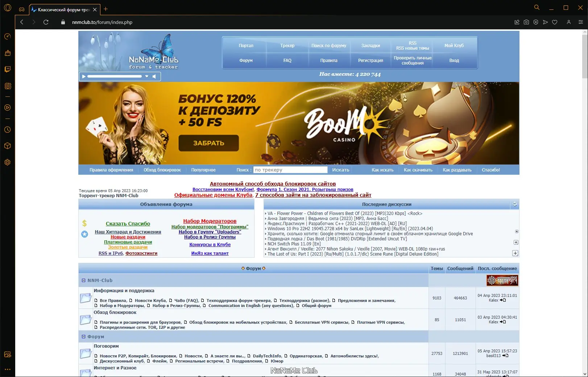
Task: Adjust the audio player progress slider
Action: [x=114, y=76]
